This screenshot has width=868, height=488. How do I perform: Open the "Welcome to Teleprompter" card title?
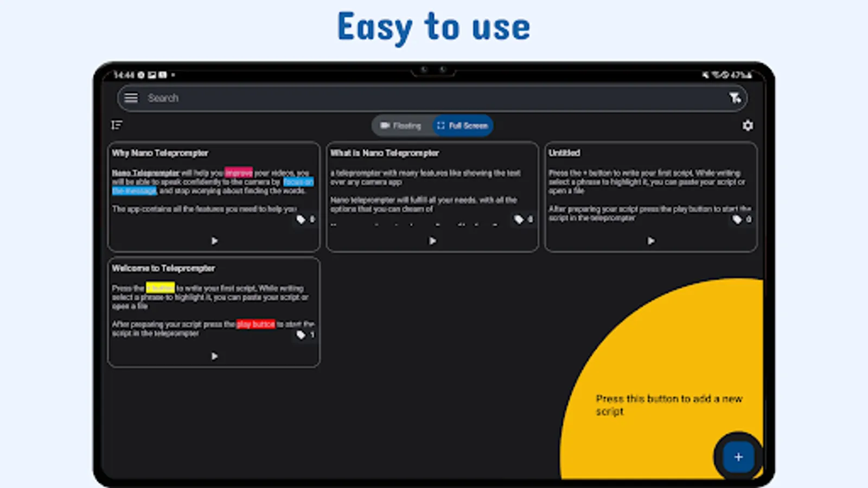pyautogui.click(x=163, y=268)
